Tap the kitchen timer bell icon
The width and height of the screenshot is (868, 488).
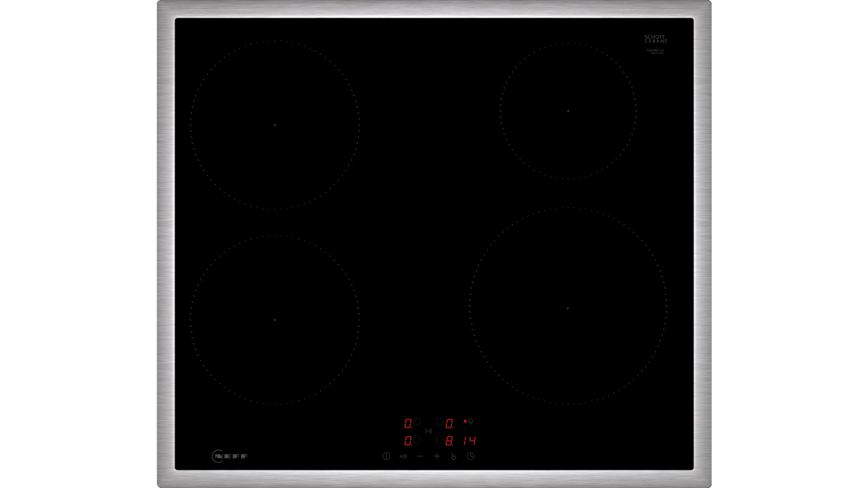(471, 421)
